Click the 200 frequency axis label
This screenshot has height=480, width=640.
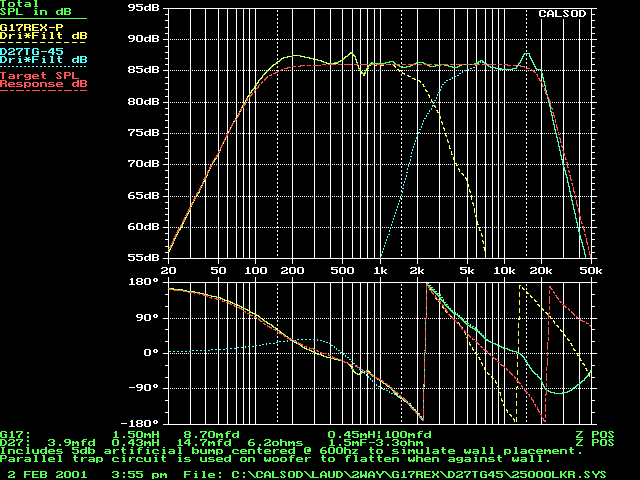click(292, 271)
